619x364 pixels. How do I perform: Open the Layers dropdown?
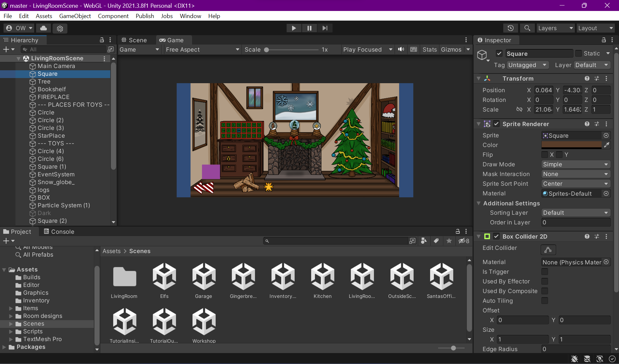point(555,28)
